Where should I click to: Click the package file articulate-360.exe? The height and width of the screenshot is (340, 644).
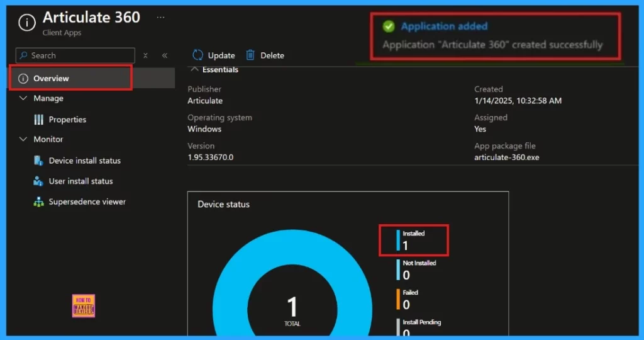click(507, 157)
